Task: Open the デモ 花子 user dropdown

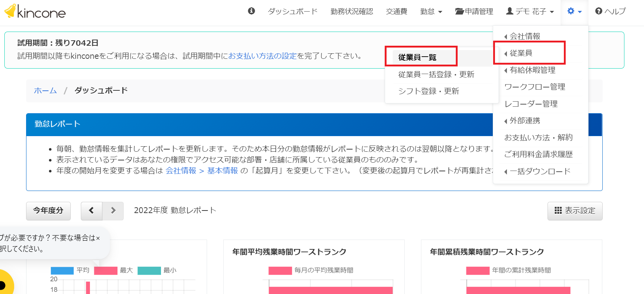Action: pos(530,11)
